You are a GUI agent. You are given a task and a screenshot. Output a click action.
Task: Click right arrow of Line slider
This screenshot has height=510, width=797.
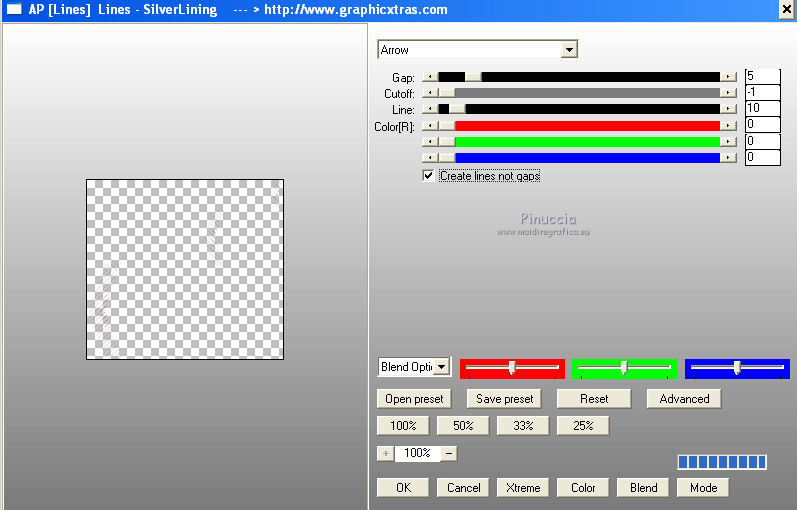click(728, 109)
